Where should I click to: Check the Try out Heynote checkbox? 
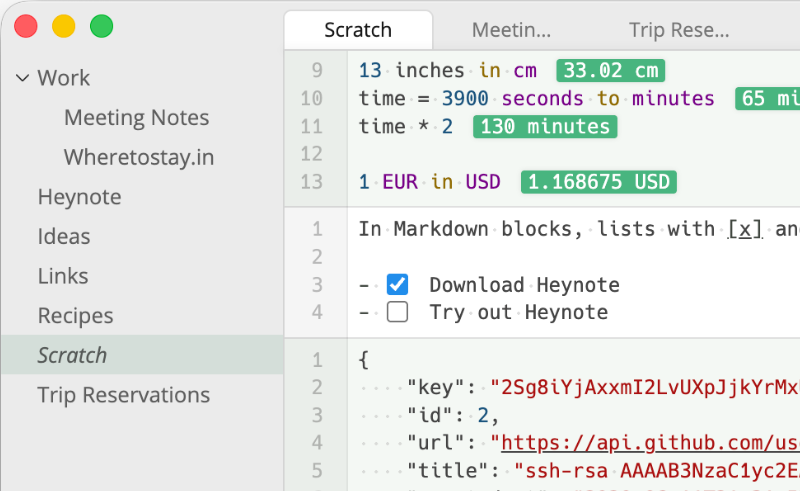click(397, 313)
